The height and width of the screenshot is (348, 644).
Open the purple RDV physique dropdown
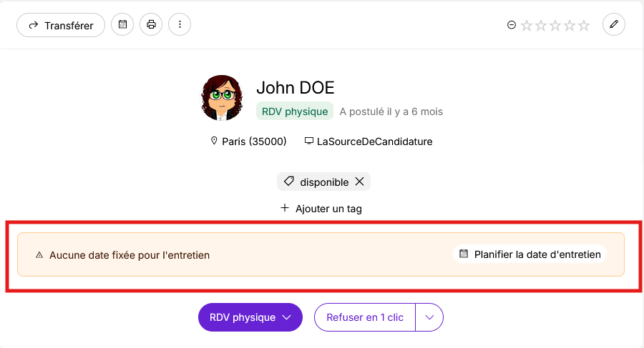point(250,317)
